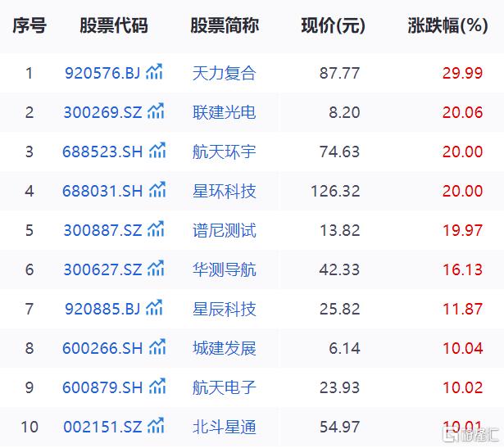Open stock name link 航天电子
The width and height of the screenshot is (504, 448).
[224, 387]
